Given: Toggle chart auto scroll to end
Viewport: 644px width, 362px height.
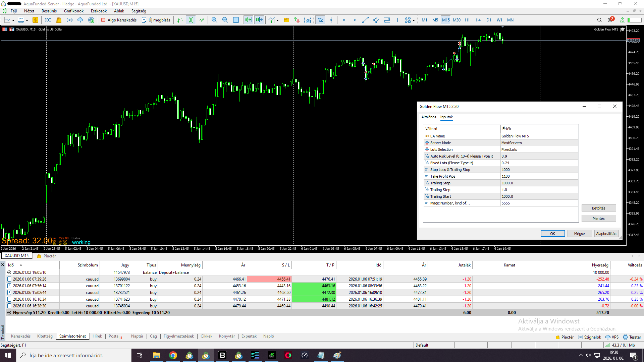Looking at the screenshot, I should [x=248, y=20].
